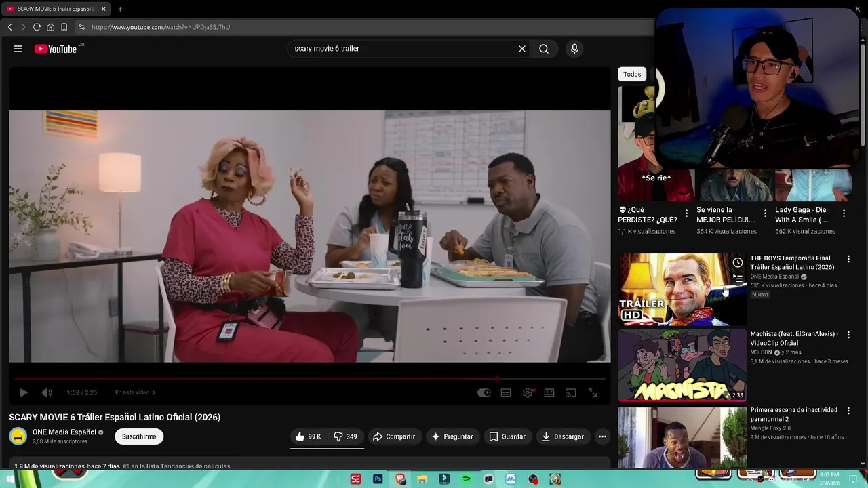This screenshot has height=488, width=868.
Task: Like the video with 99 K thumbs up
Action: pyautogui.click(x=309, y=436)
